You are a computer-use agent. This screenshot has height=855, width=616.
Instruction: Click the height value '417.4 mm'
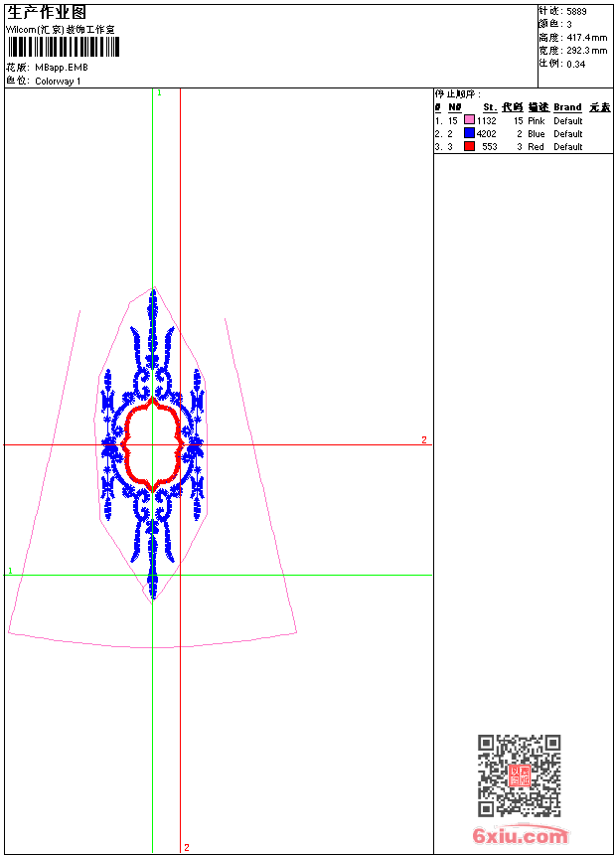tap(586, 38)
